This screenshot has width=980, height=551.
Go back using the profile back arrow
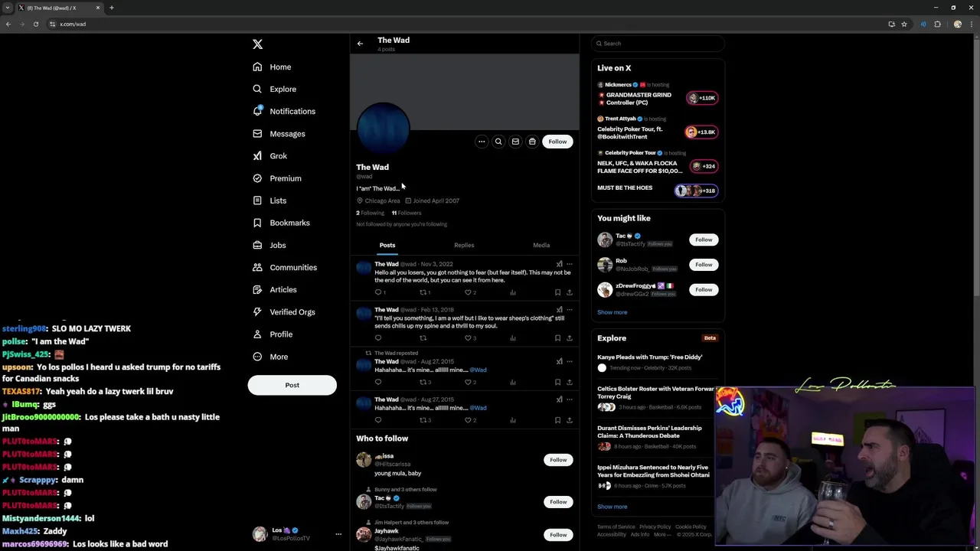(x=360, y=44)
